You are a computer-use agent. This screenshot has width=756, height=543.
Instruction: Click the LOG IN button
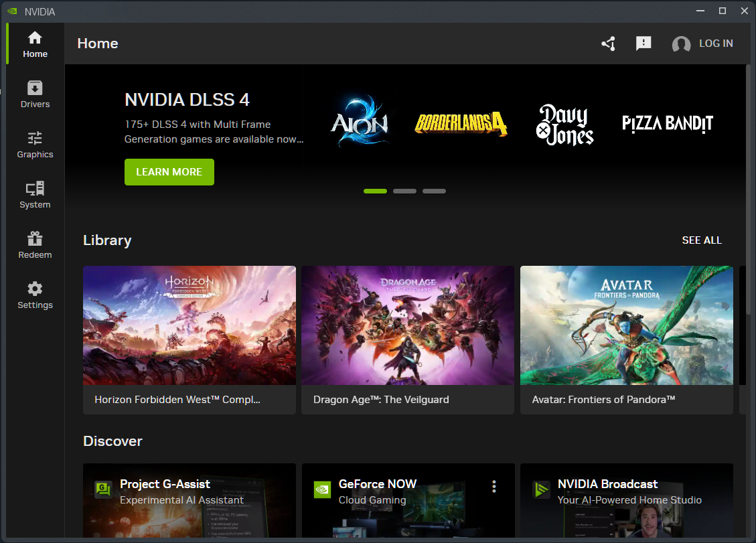click(716, 44)
